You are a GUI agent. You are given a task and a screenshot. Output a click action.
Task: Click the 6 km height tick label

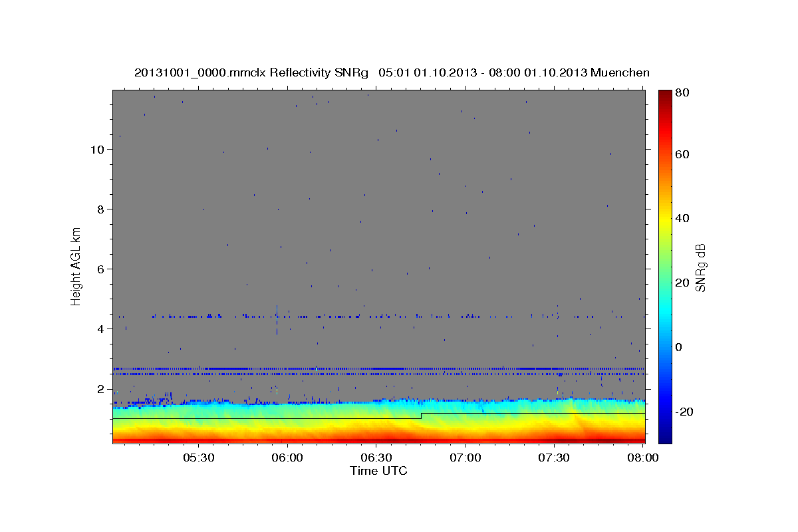pyautogui.click(x=100, y=269)
